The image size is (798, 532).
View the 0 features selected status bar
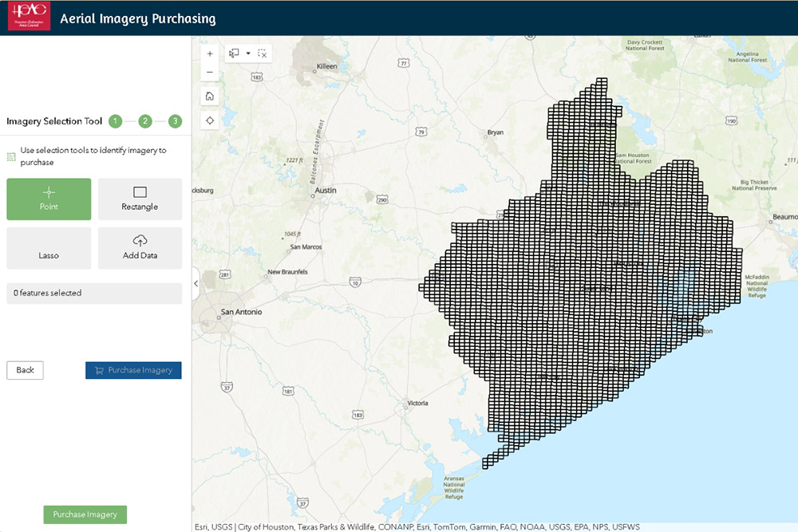94,293
